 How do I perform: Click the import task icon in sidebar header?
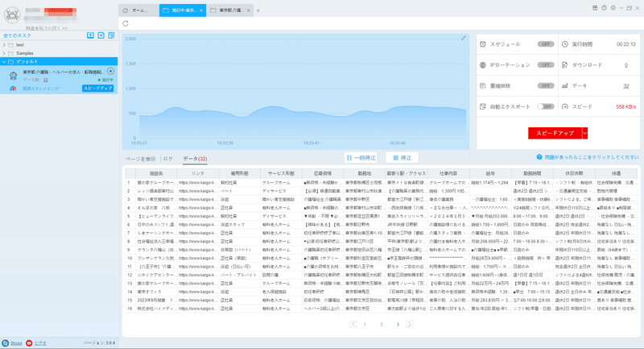tap(90, 35)
